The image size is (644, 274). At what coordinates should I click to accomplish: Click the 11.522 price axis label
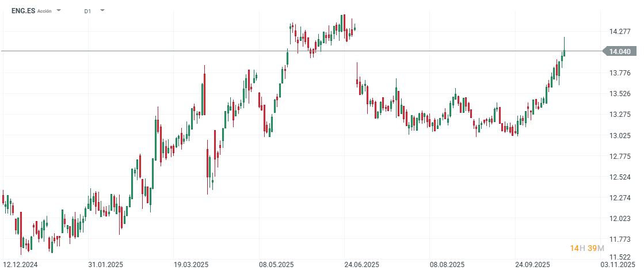pyautogui.click(x=620, y=257)
